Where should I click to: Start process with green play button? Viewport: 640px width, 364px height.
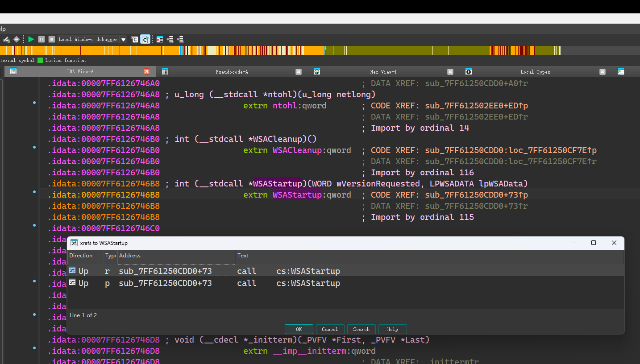click(x=31, y=39)
